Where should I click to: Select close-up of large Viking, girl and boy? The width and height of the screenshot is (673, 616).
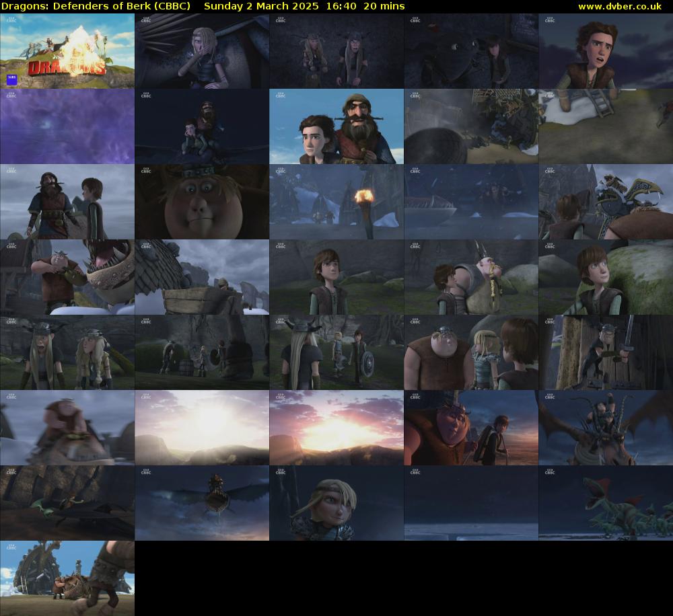pos(471,352)
